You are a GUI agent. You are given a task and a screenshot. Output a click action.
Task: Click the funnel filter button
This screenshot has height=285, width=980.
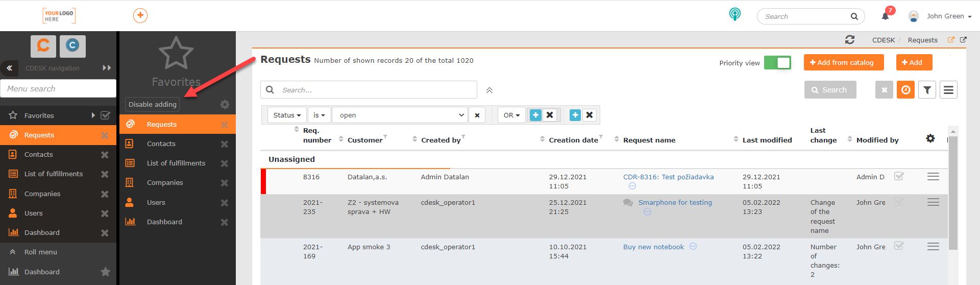point(927,90)
